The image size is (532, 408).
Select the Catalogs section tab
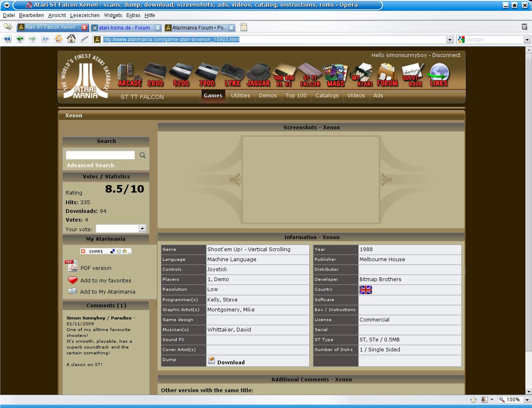point(327,95)
